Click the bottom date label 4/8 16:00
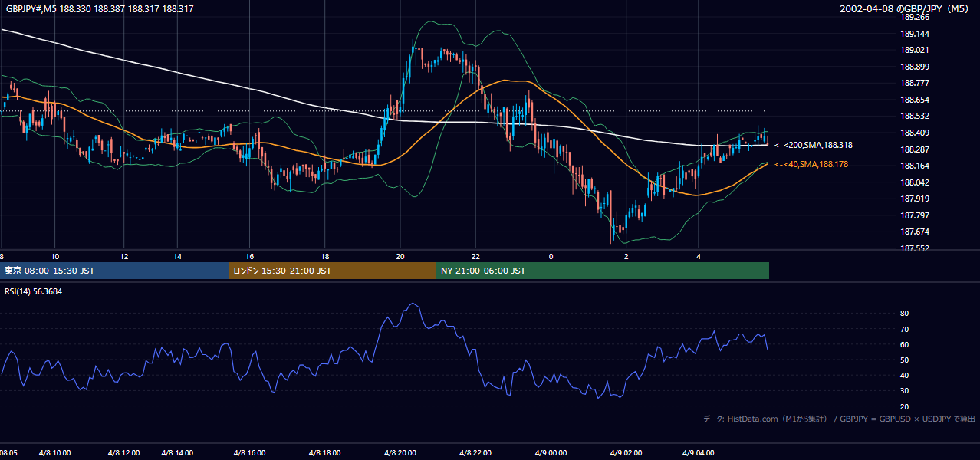 click(x=249, y=453)
